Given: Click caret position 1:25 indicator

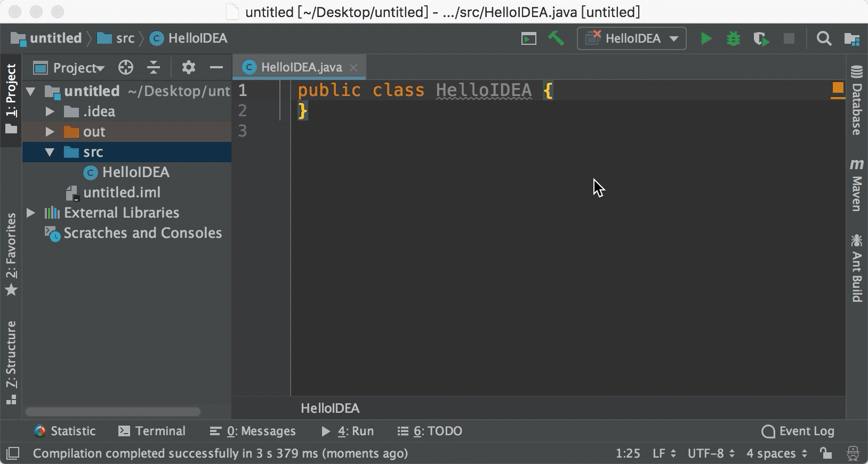Looking at the screenshot, I should tap(628, 453).
